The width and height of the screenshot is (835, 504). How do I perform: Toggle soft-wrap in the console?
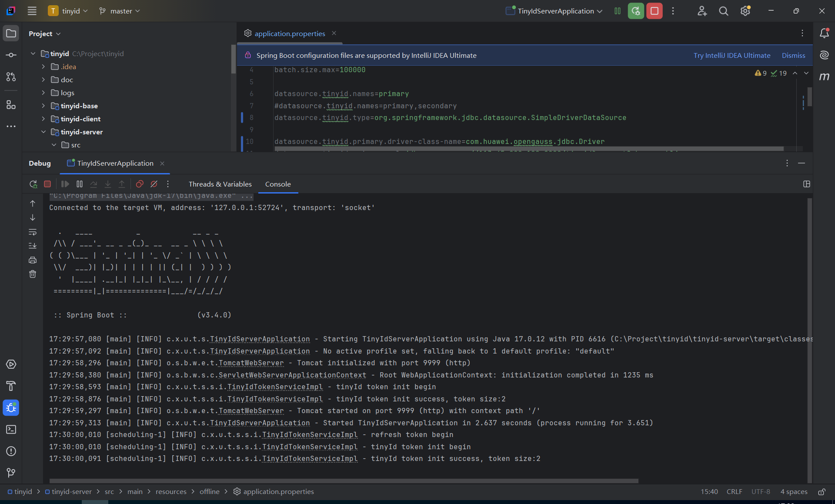click(x=33, y=232)
